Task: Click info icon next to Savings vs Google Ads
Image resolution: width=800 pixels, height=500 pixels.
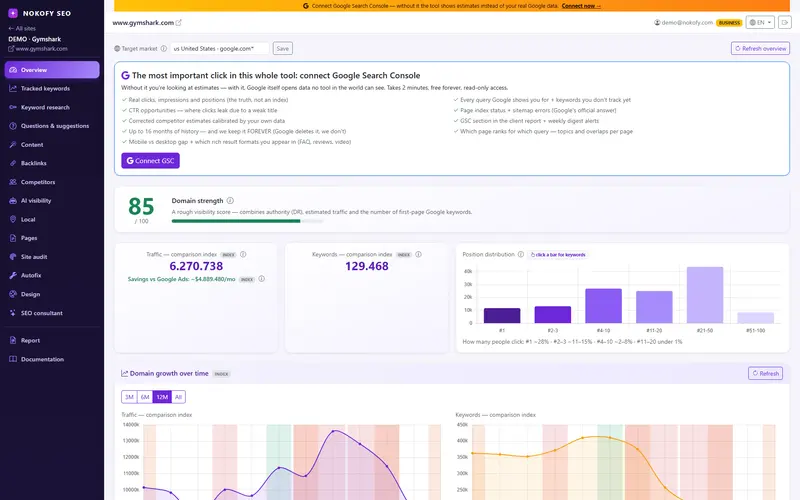Action: coord(262,279)
